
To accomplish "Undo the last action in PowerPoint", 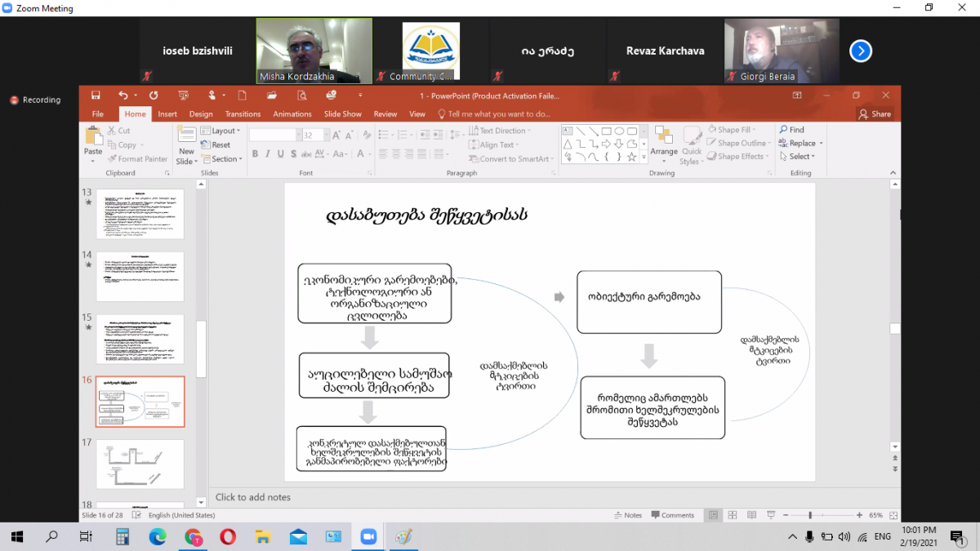I will click(122, 96).
